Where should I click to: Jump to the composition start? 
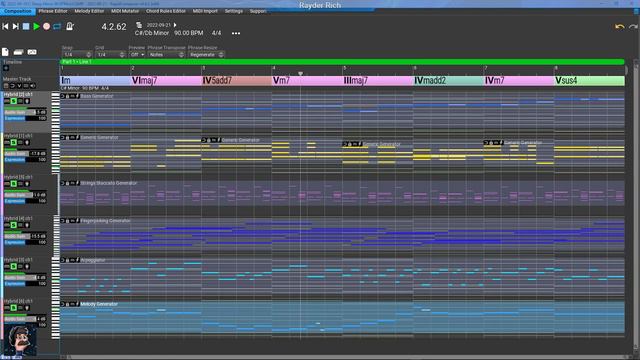[5, 27]
